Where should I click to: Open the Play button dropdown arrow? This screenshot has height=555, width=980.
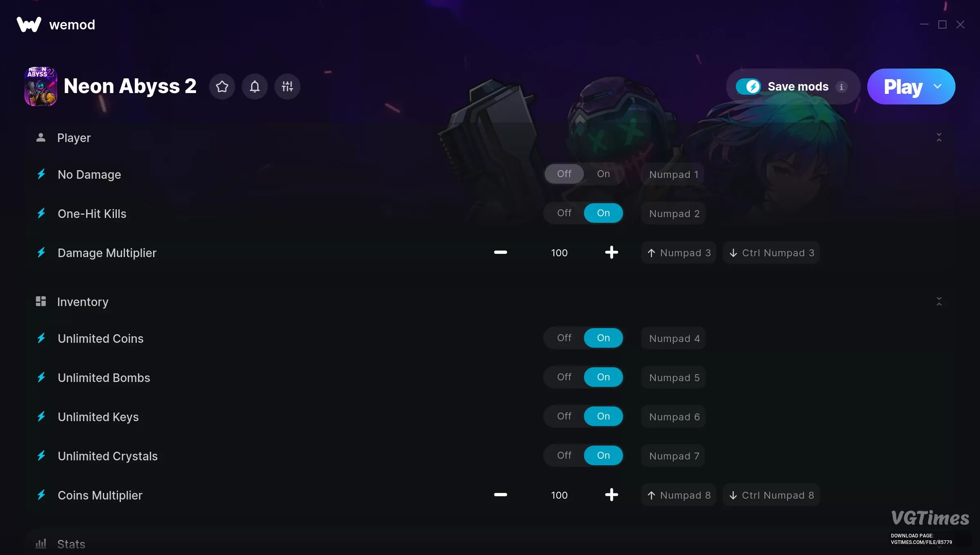click(x=938, y=87)
